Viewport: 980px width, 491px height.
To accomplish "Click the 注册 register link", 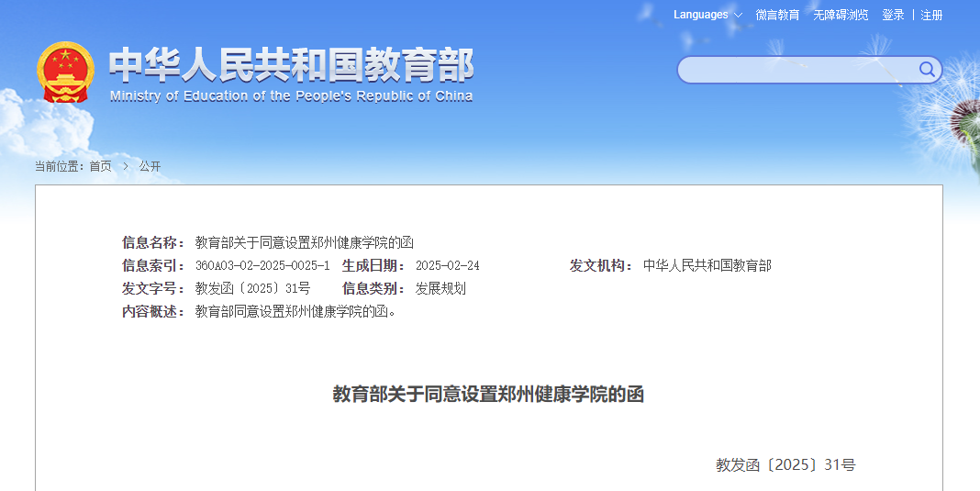I will click(932, 15).
